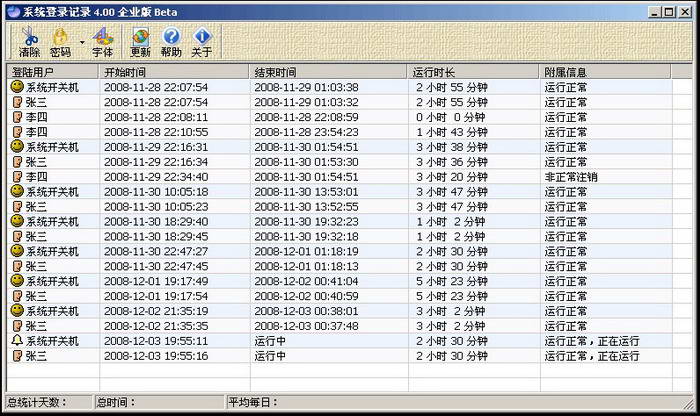Select smiley icon of 系统开关机 at 2008-11-30 18:29:40
This screenshot has width=700, height=416.
pos(17,221)
